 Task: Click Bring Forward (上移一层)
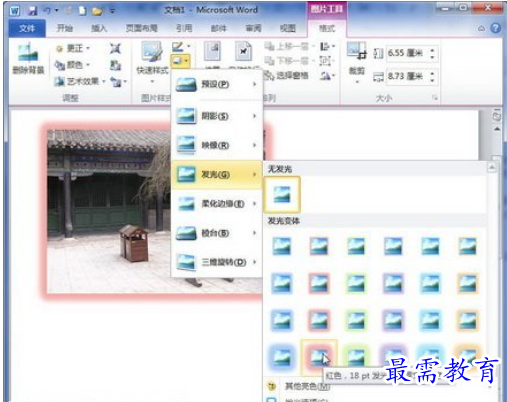[x=289, y=46]
